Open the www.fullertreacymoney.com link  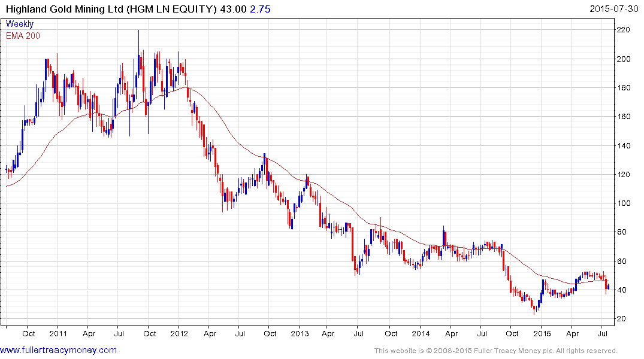(58, 350)
